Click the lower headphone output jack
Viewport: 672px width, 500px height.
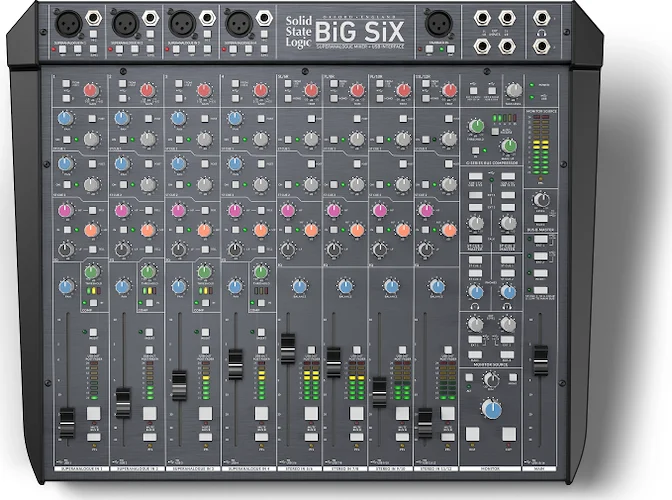coord(541,46)
